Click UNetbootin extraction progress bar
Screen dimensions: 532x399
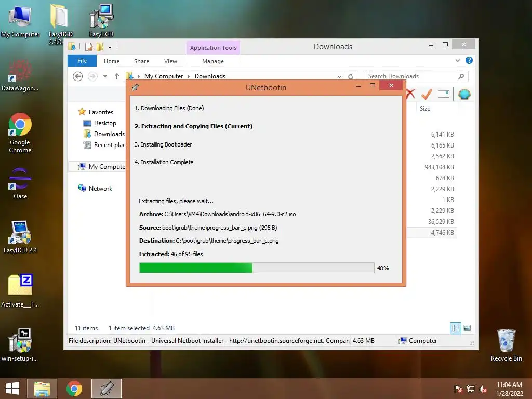pyautogui.click(x=257, y=268)
